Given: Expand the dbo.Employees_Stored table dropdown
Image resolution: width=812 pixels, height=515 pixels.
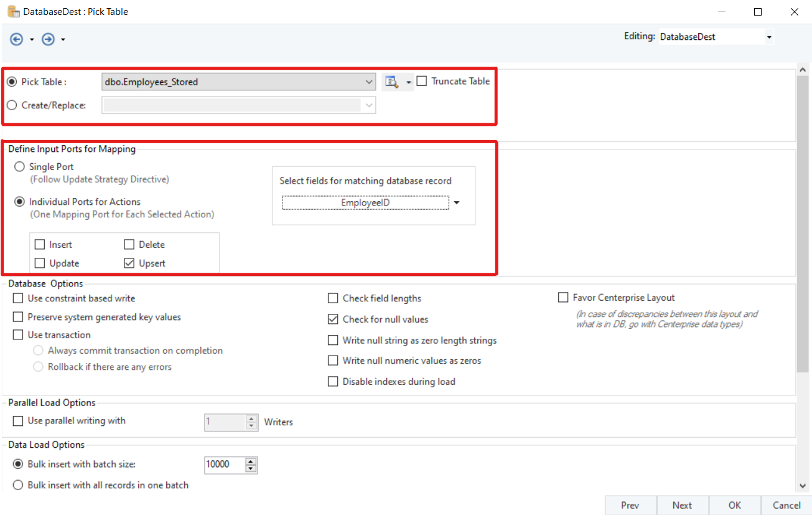Looking at the screenshot, I should tap(370, 82).
